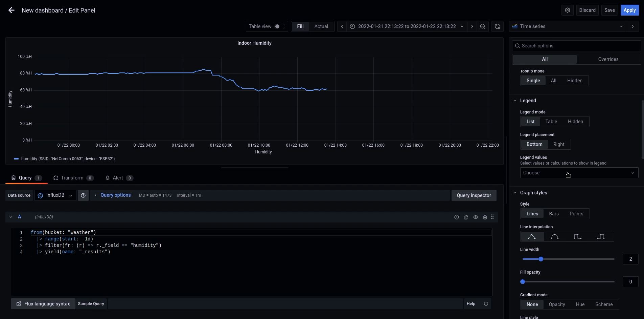
Task: Set Legend placement to Right
Action: click(558, 144)
